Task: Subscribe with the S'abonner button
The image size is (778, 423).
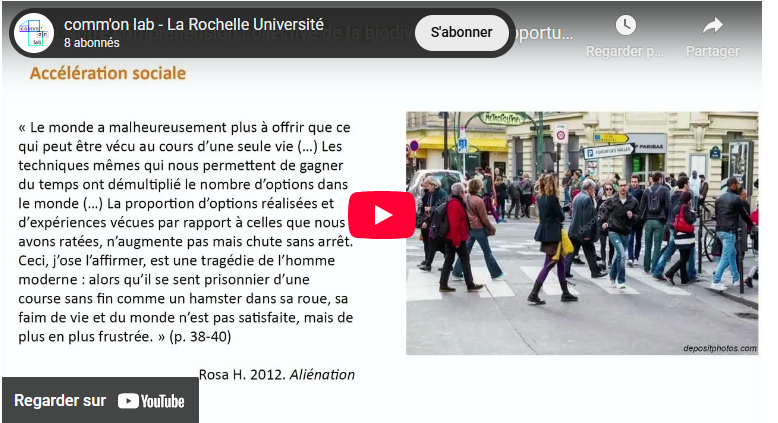Action: point(461,32)
